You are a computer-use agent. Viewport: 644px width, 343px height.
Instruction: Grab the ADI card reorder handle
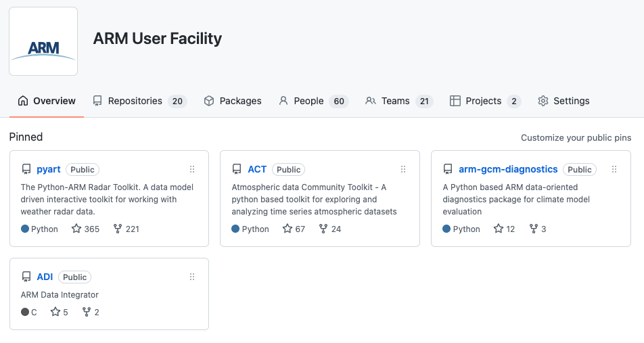click(x=192, y=277)
